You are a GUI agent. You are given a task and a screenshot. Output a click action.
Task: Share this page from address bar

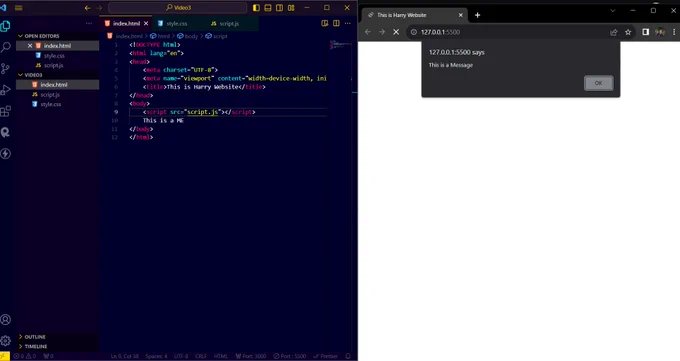coord(614,32)
